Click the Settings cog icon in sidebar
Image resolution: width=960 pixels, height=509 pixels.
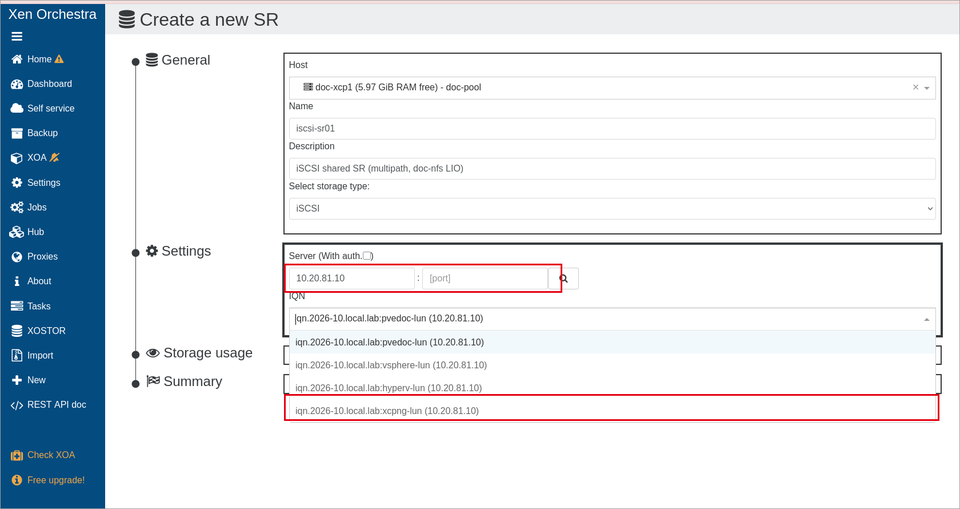pyautogui.click(x=17, y=183)
